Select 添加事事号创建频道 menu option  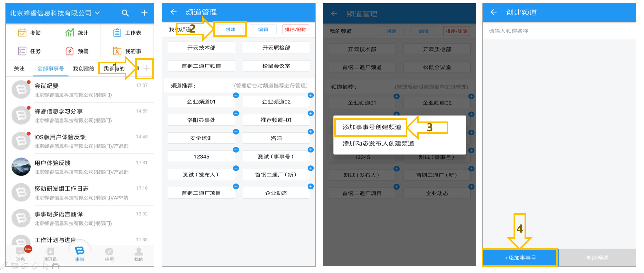pyautogui.click(x=372, y=127)
